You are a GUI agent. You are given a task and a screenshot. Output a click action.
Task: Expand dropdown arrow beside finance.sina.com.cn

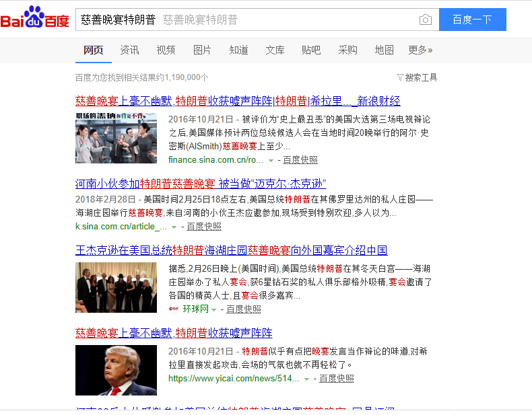click(x=271, y=161)
